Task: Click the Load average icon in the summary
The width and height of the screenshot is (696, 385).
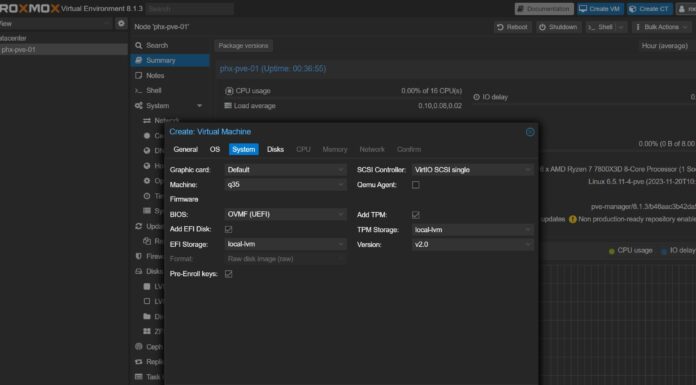Action: click(228, 106)
